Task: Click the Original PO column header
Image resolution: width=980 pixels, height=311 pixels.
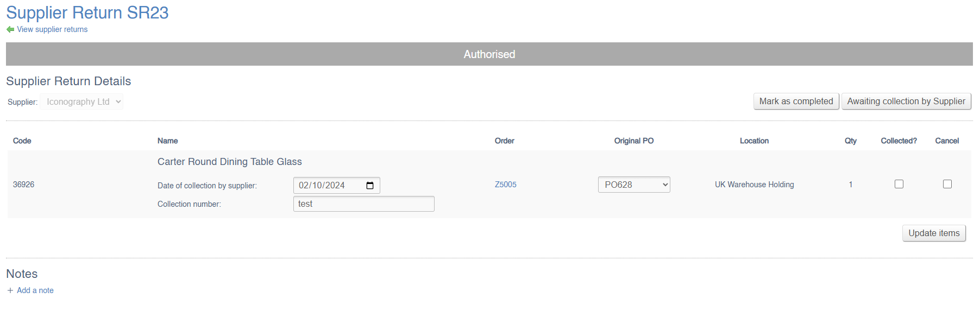Action: click(x=633, y=141)
